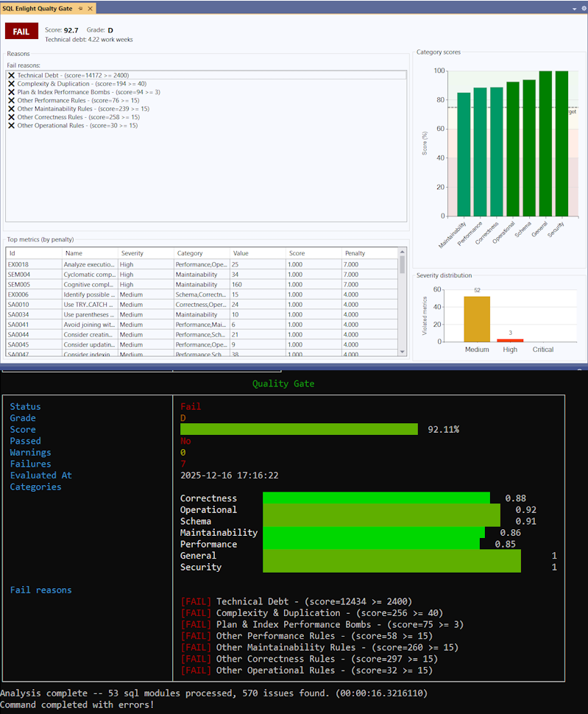The image size is (588, 714).
Task: Click the Performance 0.85 bar in console
Action: pyautogui.click(x=372, y=544)
